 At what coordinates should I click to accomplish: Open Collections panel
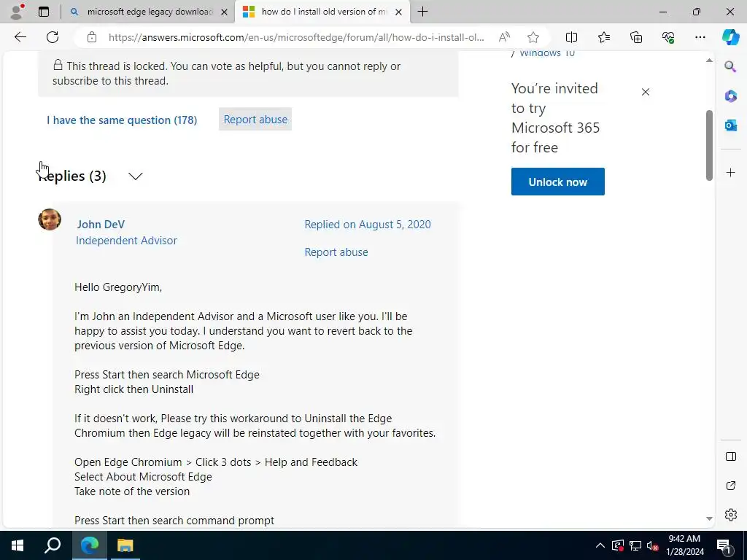(636, 37)
